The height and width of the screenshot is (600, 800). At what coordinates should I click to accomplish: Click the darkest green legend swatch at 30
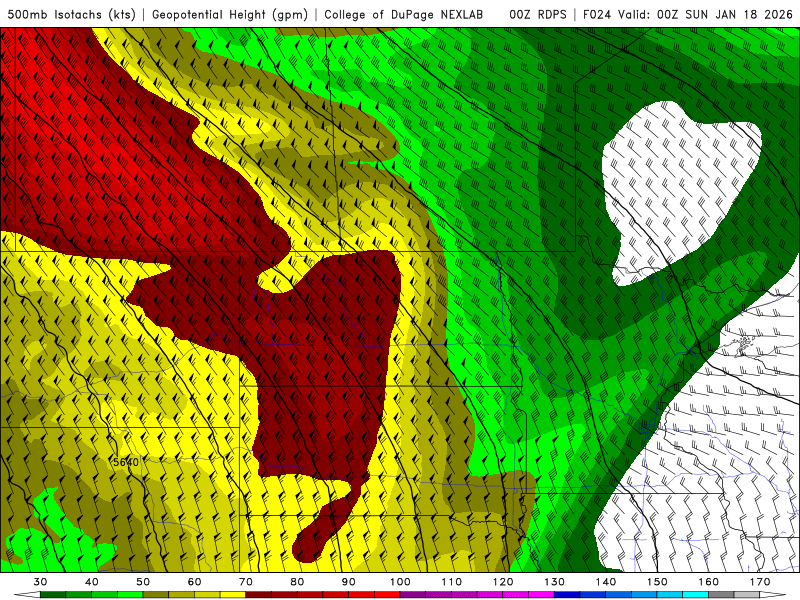(53, 595)
